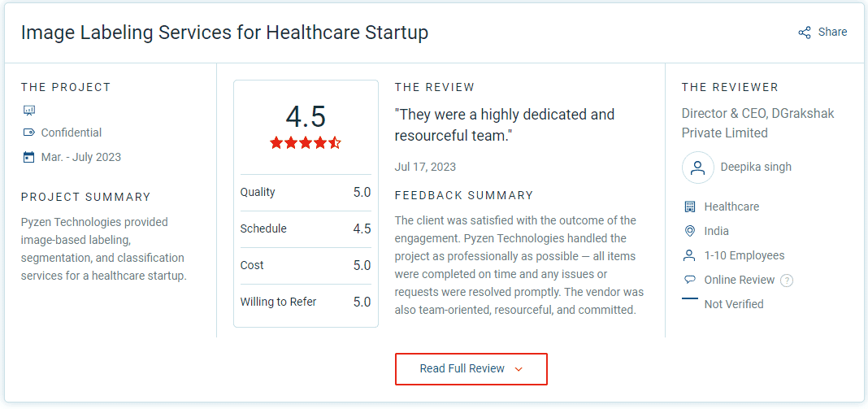Click the Read Full Review button
868x409 pixels.
point(471,369)
